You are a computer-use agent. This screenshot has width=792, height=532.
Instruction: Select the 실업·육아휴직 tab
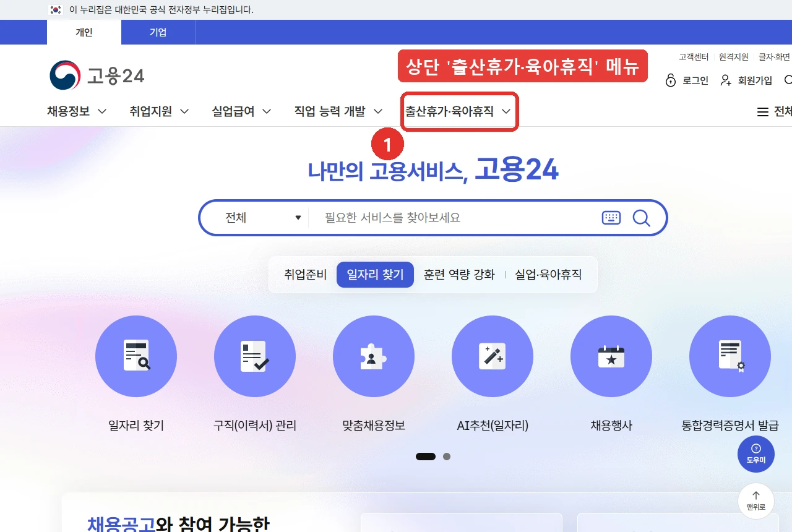pos(548,275)
